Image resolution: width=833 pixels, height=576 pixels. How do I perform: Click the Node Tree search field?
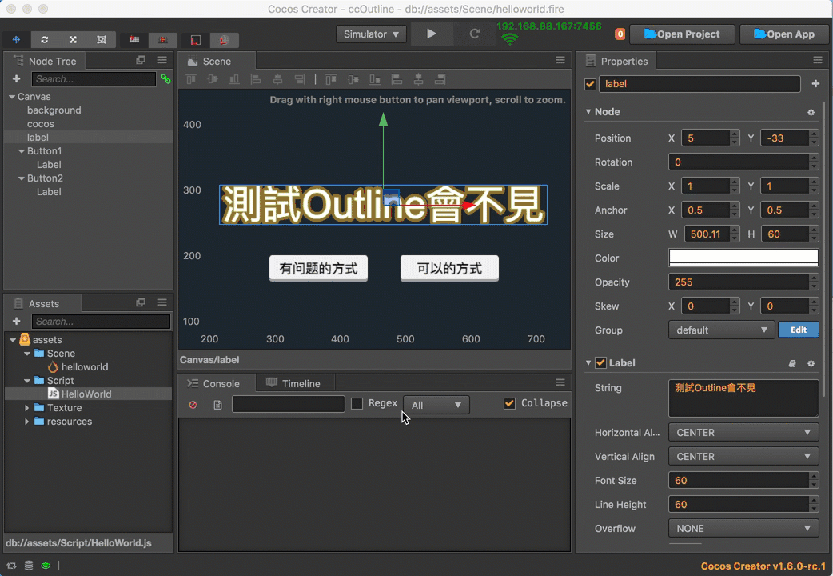click(x=94, y=79)
